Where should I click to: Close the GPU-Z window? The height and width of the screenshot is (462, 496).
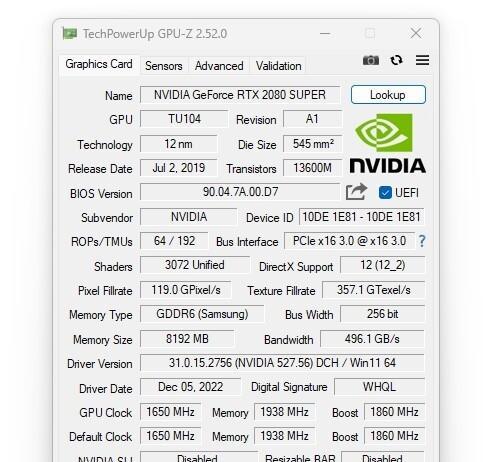[416, 33]
